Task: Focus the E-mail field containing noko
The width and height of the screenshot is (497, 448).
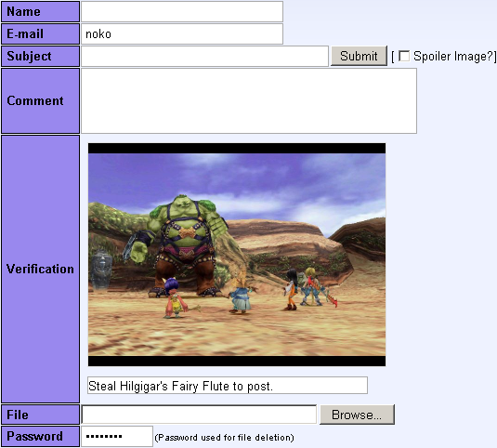Action: click(x=182, y=33)
